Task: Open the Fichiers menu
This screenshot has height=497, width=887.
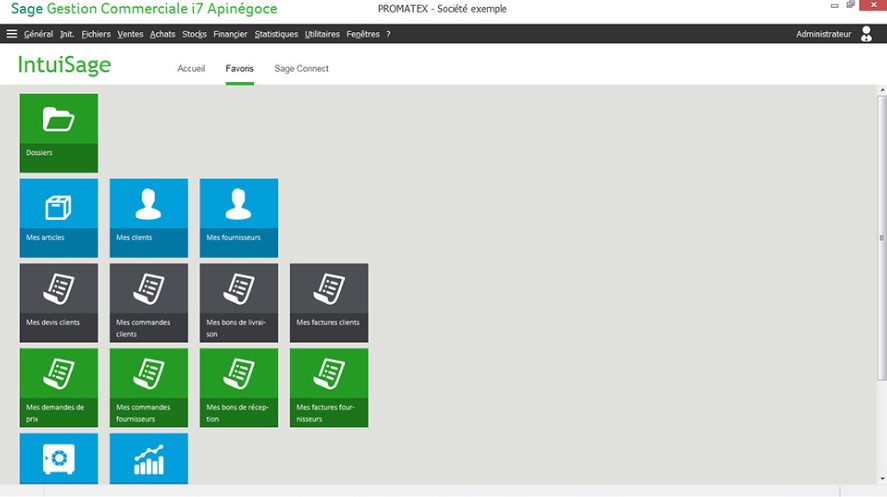Action: tap(96, 34)
